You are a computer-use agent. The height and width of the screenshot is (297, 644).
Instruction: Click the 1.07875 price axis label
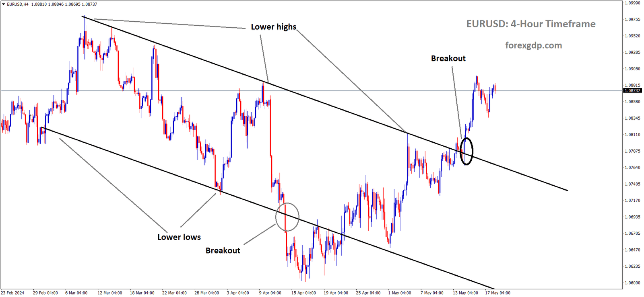632,151
